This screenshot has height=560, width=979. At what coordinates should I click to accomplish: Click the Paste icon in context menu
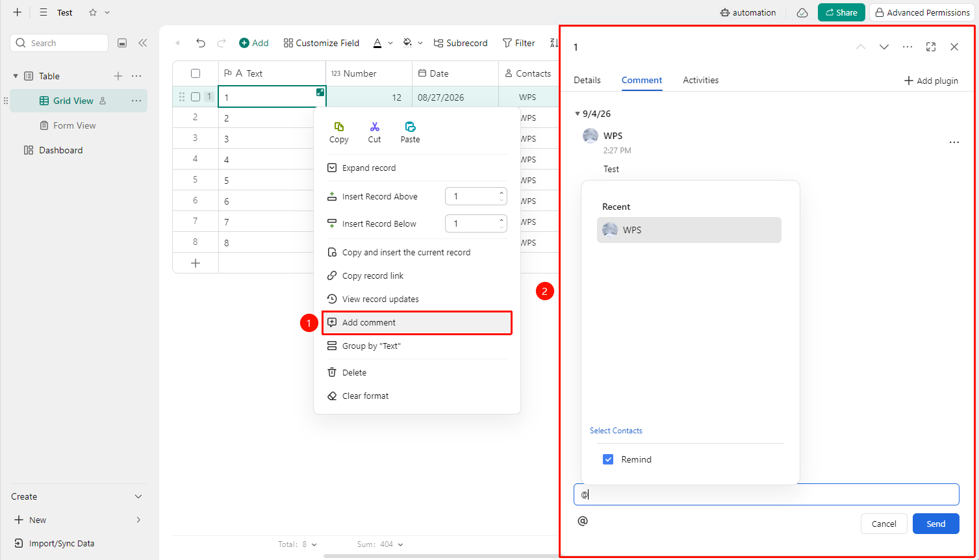410,127
